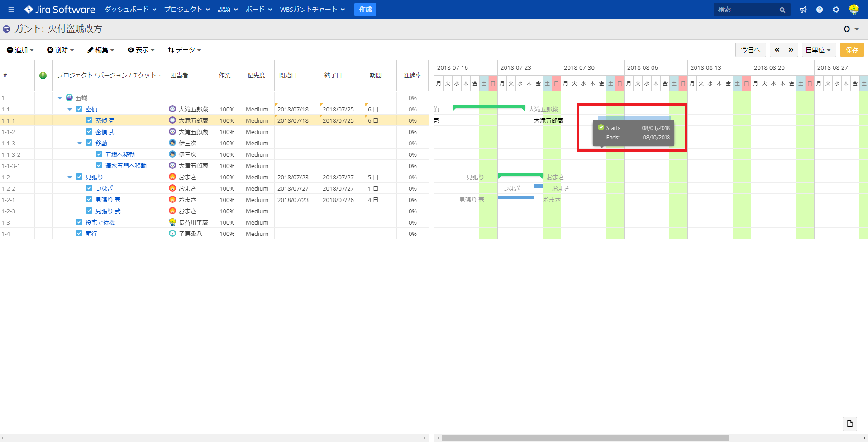
Task: Click start date 2018/07/23 in row 1-2-1
Action: [293, 200]
